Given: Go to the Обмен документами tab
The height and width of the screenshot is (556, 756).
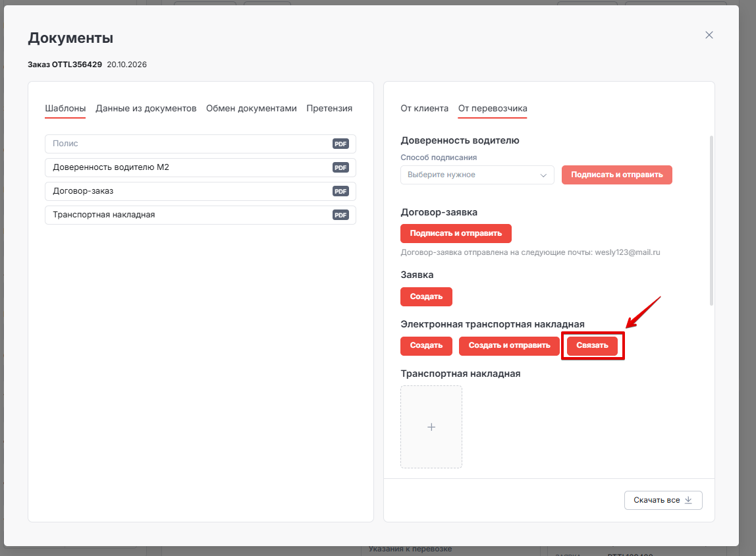Looking at the screenshot, I should (x=251, y=109).
